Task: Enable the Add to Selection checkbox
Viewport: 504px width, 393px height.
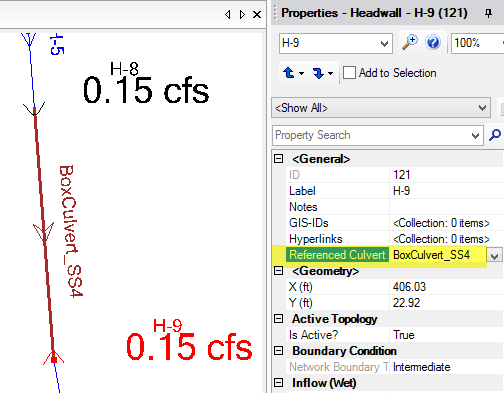Action: 349,73
